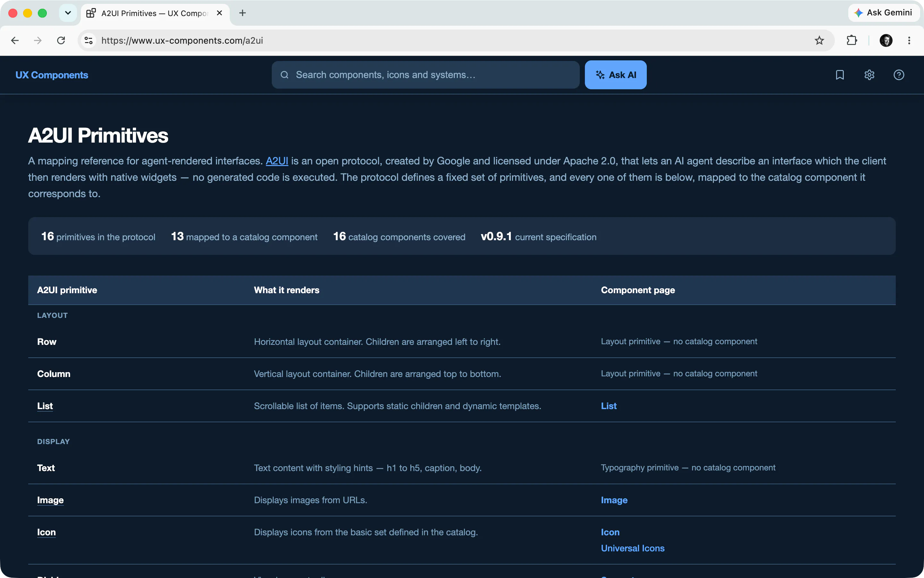
Task: Click Row's 'Layout primitive — no catalog component' text
Action: coord(679,341)
